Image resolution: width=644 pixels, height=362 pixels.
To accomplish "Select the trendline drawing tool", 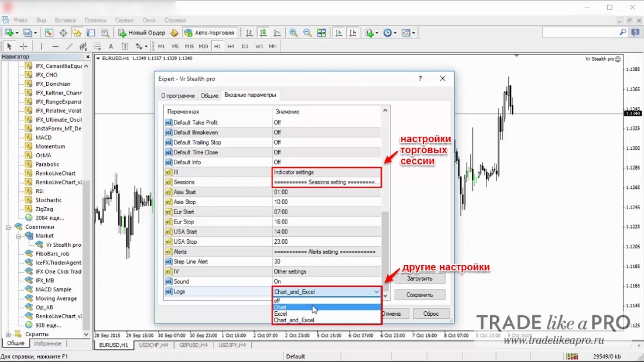I will [70, 46].
